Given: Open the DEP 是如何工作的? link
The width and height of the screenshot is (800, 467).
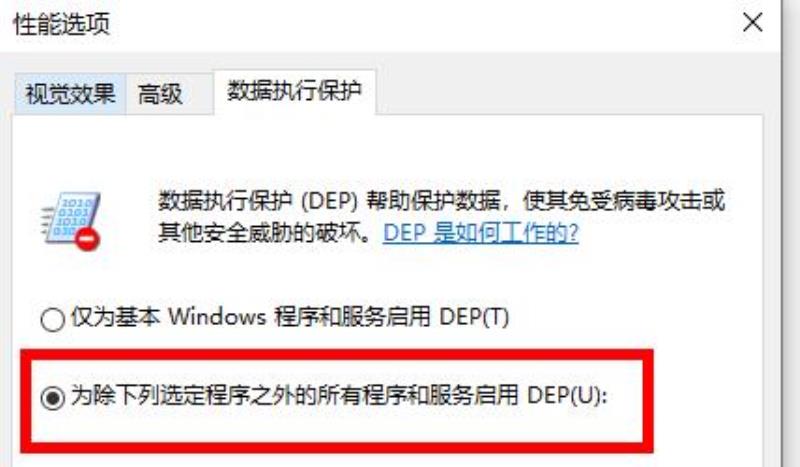Looking at the screenshot, I should tap(481, 233).
